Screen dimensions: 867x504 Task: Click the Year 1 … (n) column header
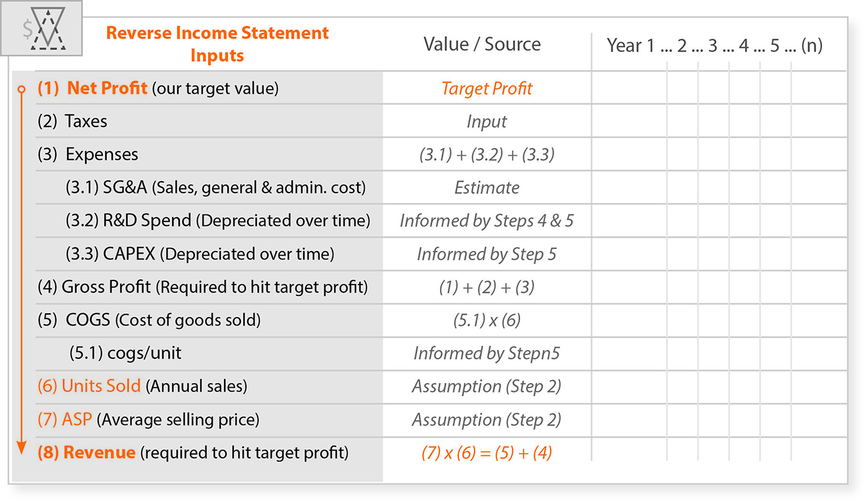[714, 46]
